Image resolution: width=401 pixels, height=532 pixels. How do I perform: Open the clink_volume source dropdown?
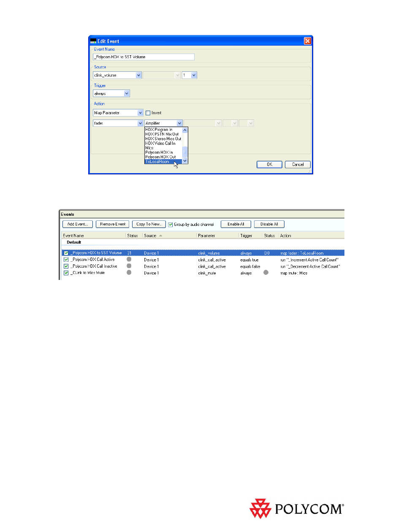coord(138,75)
